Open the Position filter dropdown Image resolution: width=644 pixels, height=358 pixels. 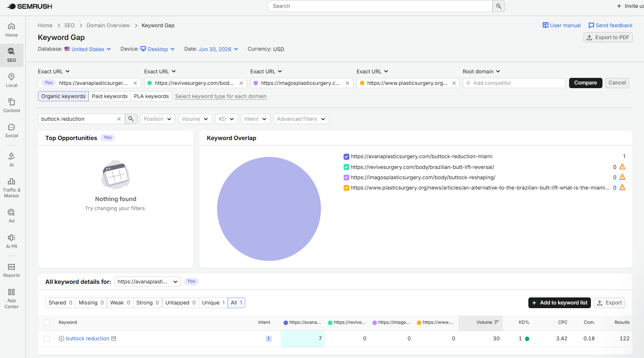[x=158, y=119]
